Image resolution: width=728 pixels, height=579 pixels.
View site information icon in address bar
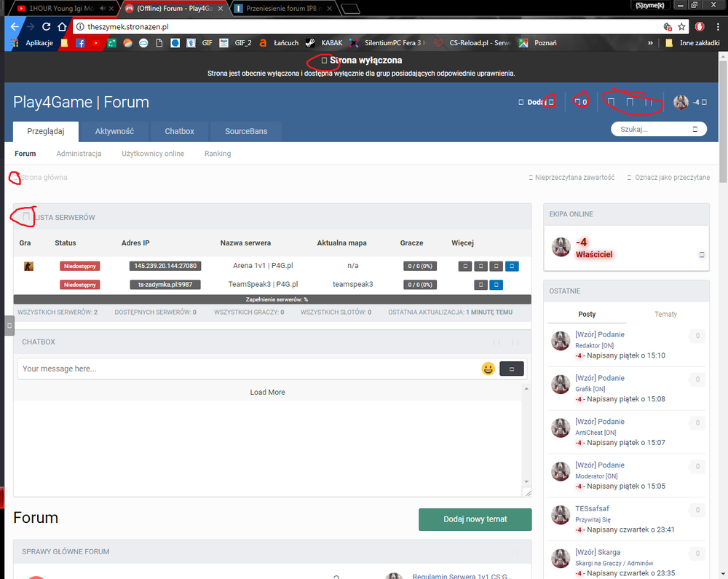pyautogui.click(x=80, y=27)
